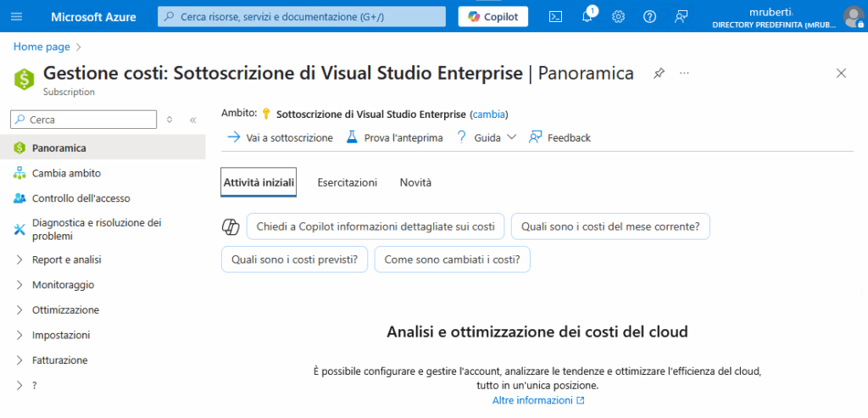Open the hamburger portal menu
Screen dimensions: 868x418
17,17
